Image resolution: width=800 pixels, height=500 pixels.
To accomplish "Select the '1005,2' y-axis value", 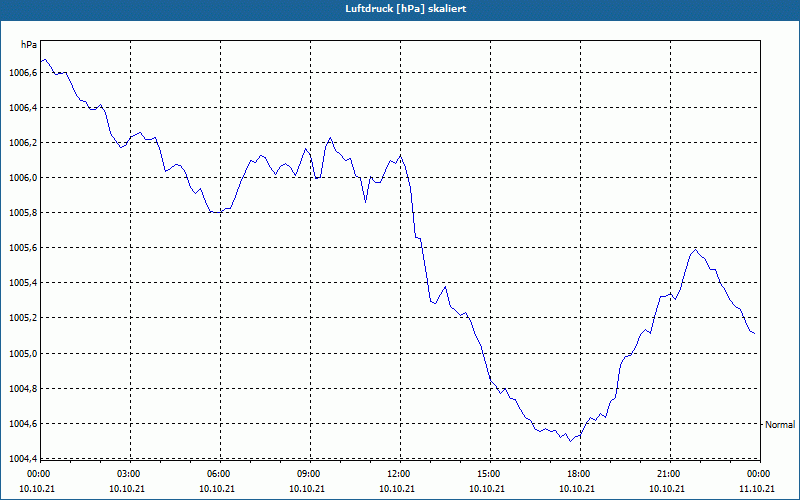I will pyautogui.click(x=23, y=318).
